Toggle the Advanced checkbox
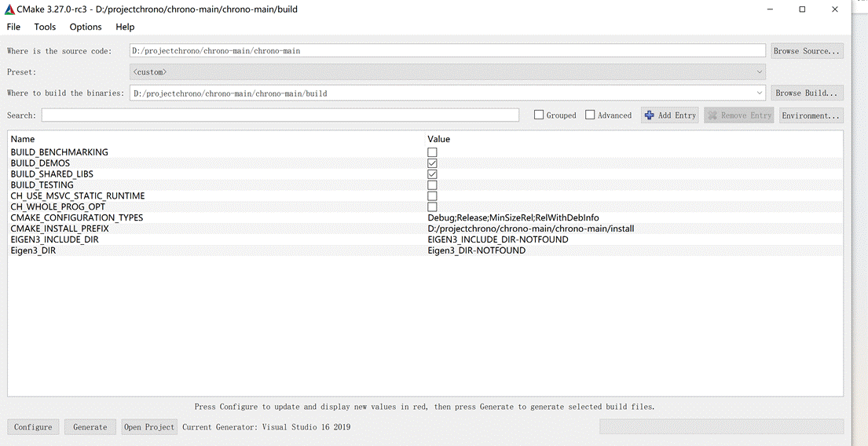Viewport: 868px width, 446px height. pos(590,115)
